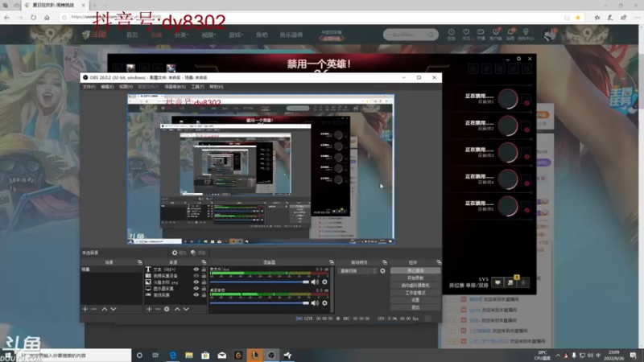The image size is (644, 362).
Task: Open settings gear for 桌面音频 channel
Action: 325,303
